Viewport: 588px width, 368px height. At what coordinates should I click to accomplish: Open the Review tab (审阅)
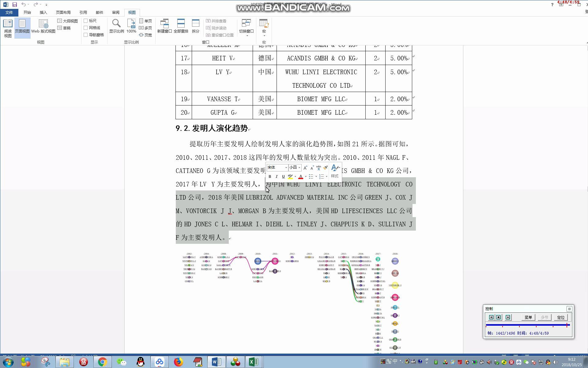[116, 13]
